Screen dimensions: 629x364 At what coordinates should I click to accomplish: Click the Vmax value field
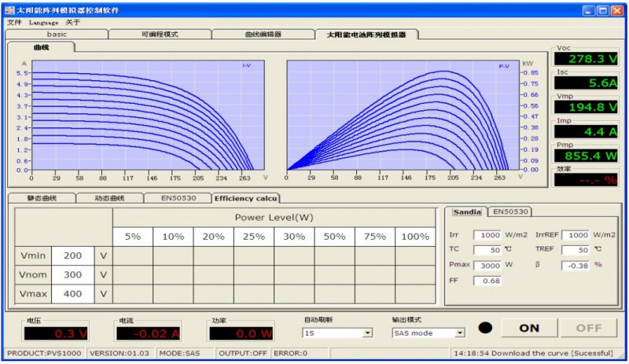[x=72, y=294]
